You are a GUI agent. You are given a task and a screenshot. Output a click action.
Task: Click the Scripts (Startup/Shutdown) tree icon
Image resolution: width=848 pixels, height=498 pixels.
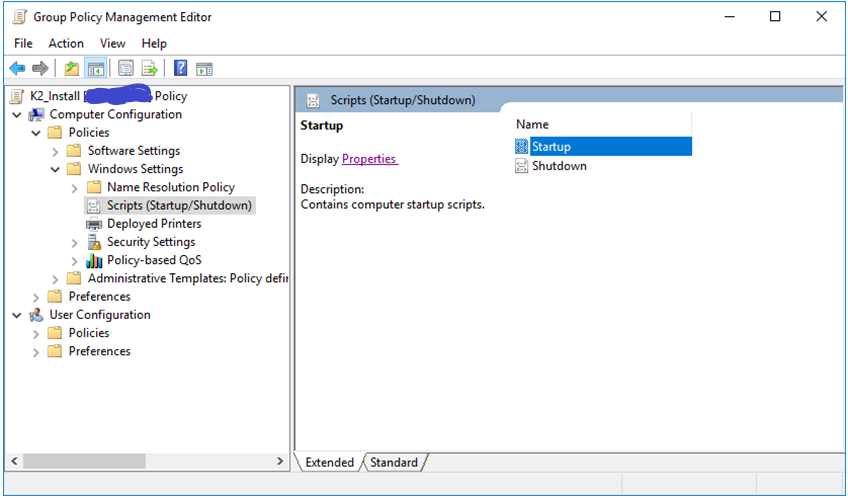(x=94, y=205)
